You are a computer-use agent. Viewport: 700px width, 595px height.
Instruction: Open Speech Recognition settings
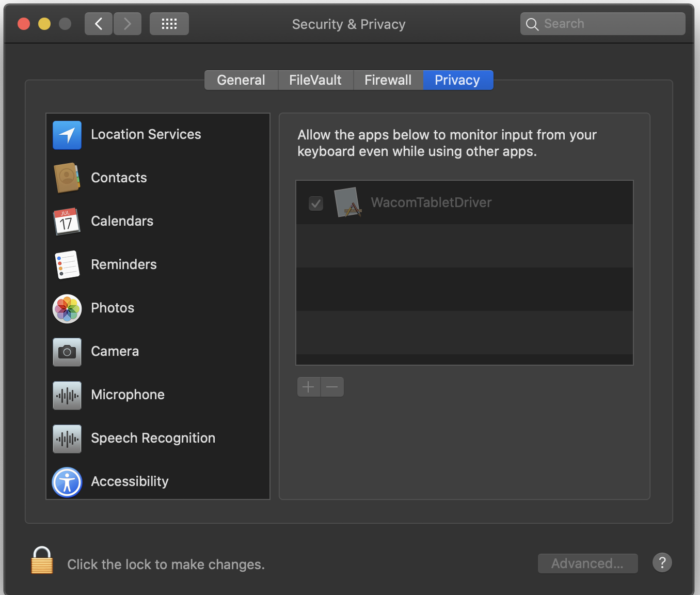pos(153,438)
